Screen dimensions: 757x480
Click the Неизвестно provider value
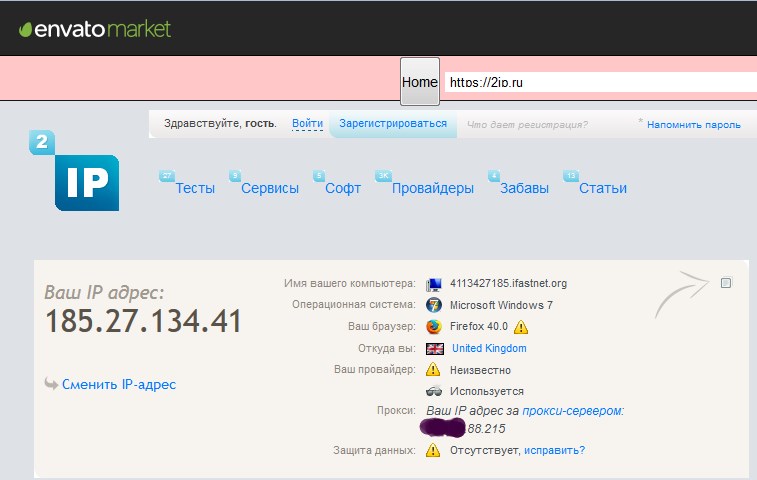(480, 370)
